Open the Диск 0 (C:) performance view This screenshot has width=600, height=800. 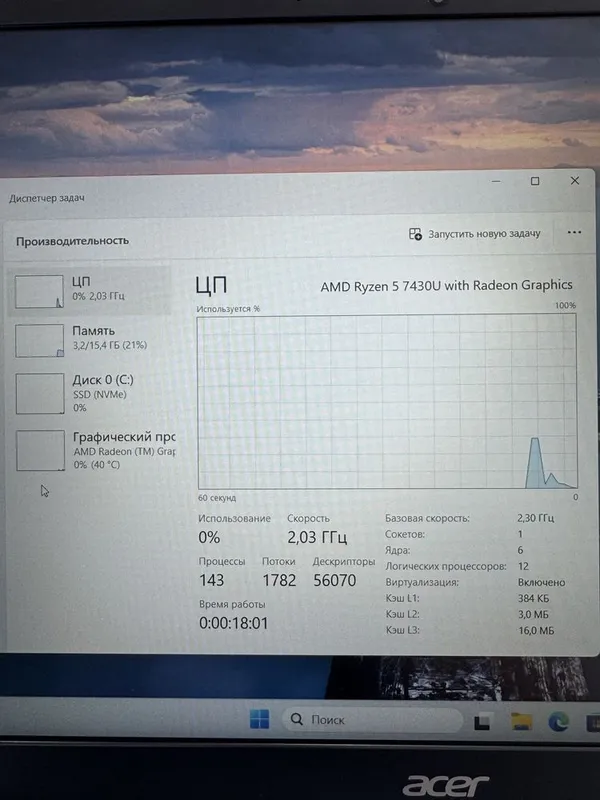click(x=90, y=394)
